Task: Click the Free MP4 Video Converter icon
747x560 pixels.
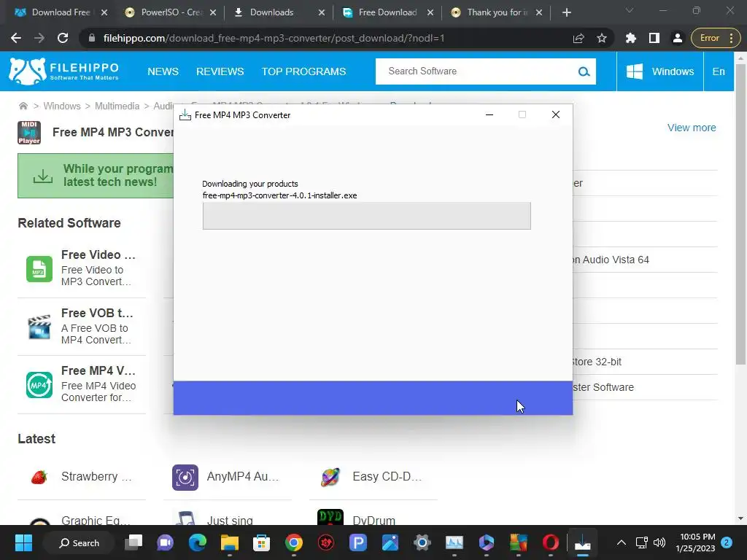Action: tap(39, 385)
